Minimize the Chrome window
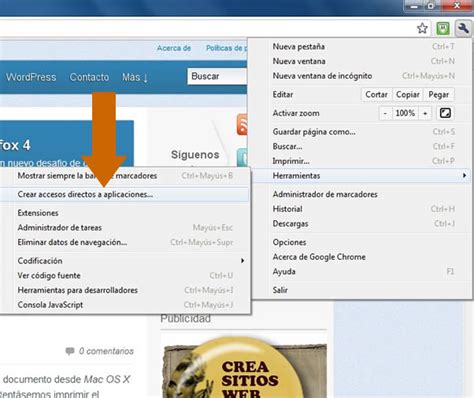 pos(414,6)
